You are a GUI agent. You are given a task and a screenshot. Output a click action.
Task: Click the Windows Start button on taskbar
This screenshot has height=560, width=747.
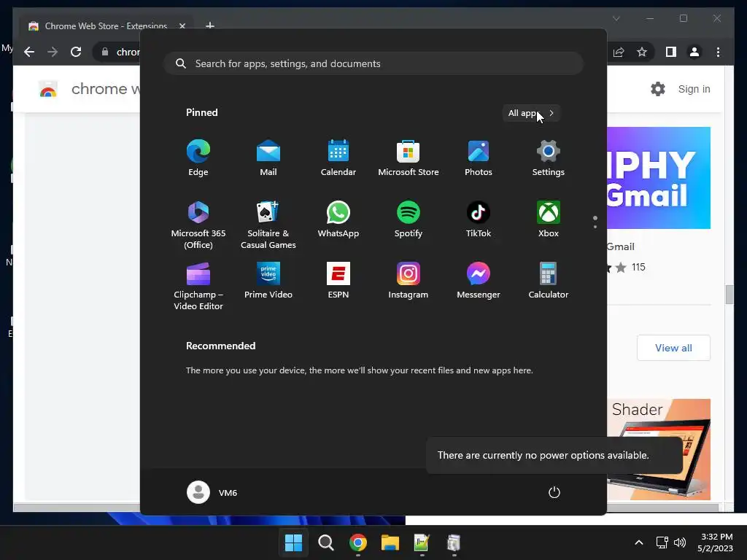[x=293, y=542]
